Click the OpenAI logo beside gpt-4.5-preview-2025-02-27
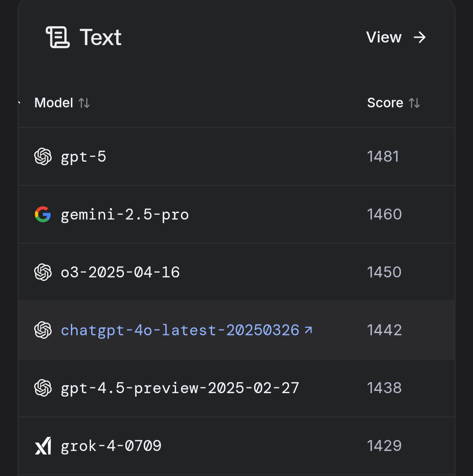The height and width of the screenshot is (476, 473). (x=43, y=387)
